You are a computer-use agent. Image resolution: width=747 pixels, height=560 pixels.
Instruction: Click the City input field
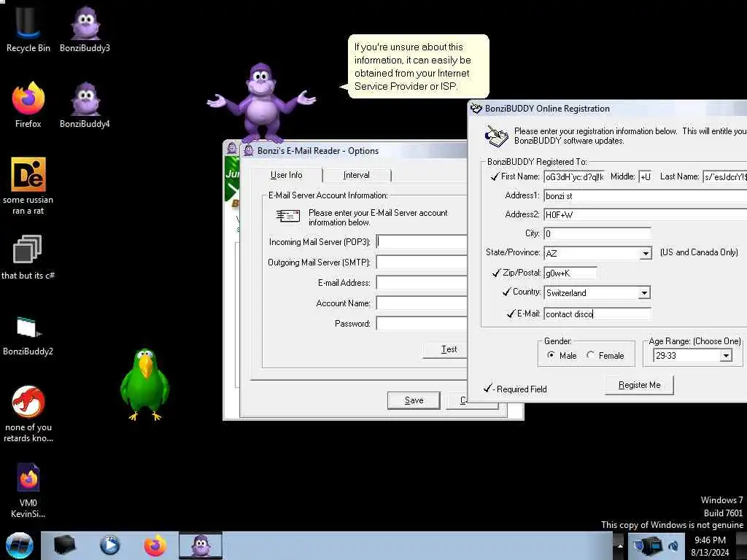[x=597, y=233]
